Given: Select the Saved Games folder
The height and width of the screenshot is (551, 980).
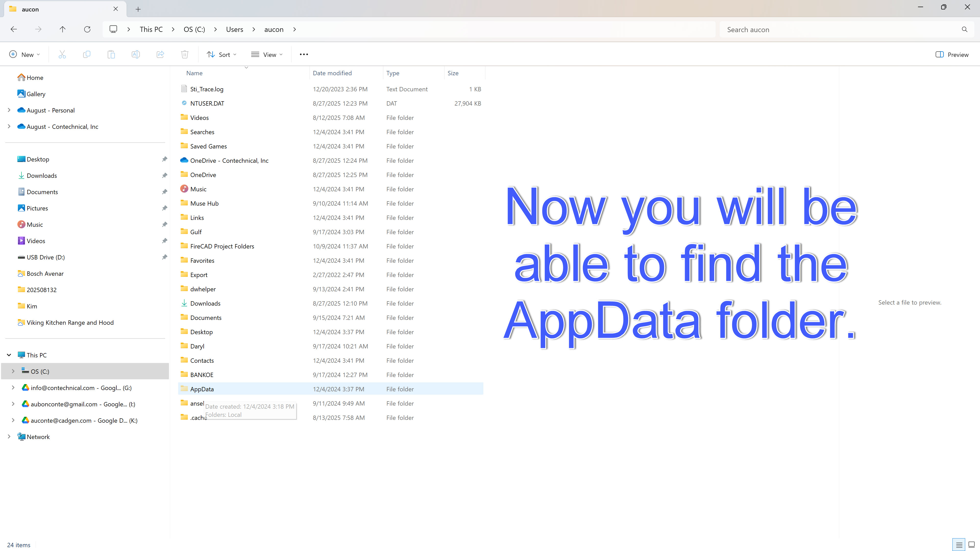Looking at the screenshot, I should click(x=330, y=146).
